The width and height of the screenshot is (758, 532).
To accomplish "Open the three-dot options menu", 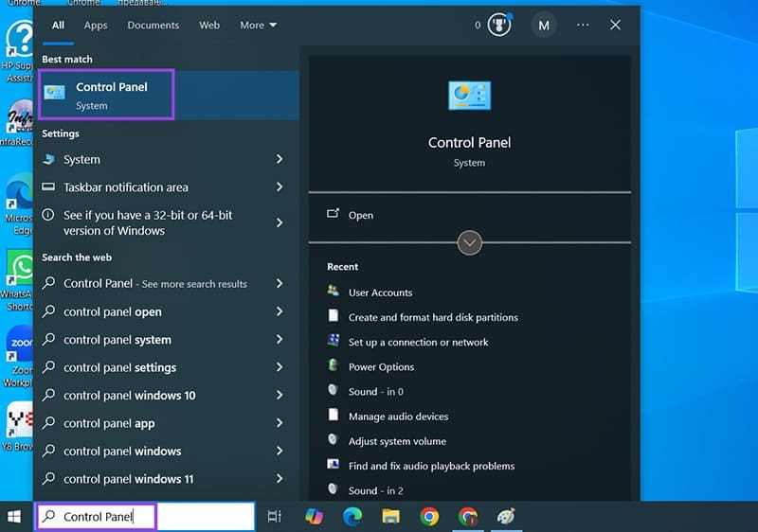I will click(x=583, y=26).
